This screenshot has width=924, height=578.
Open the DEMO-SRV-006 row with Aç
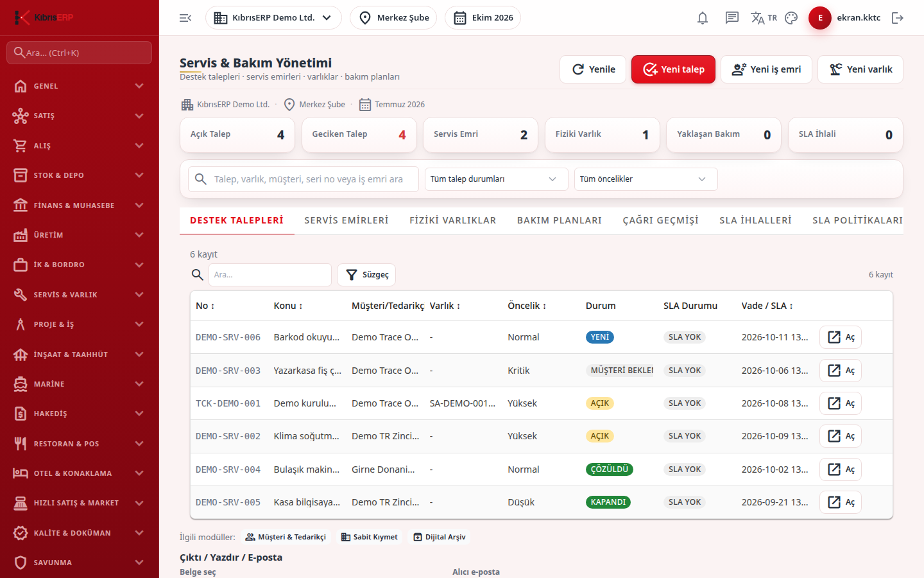click(x=841, y=337)
